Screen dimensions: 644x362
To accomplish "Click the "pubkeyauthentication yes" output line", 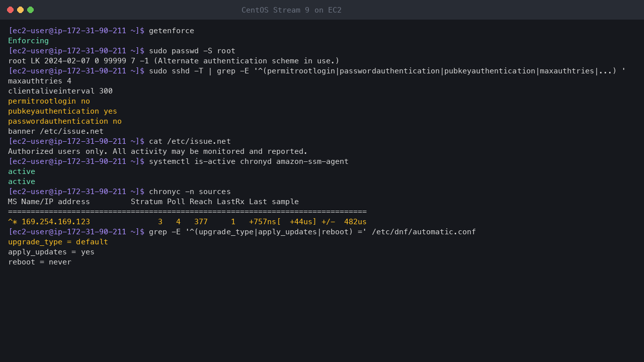I will (62, 111).
